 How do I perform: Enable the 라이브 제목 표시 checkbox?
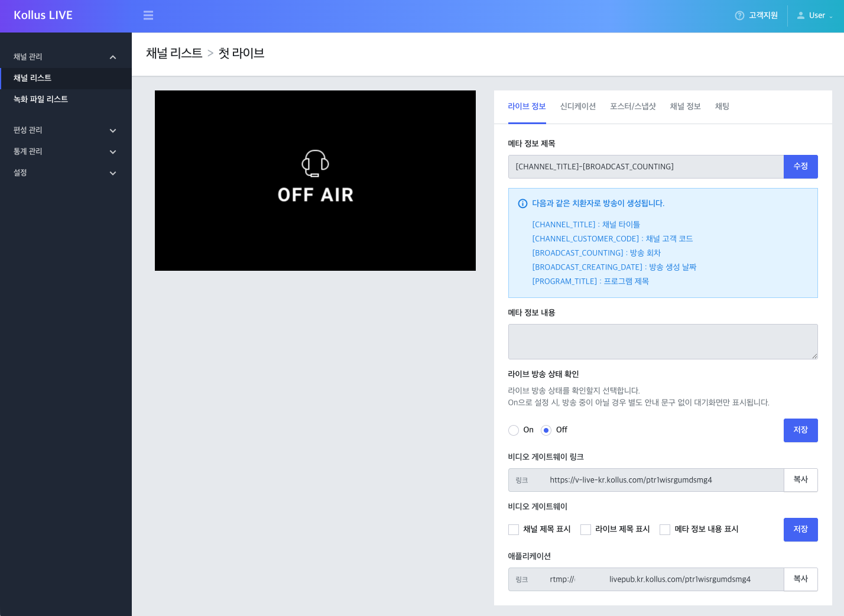(x=586, y=530)
